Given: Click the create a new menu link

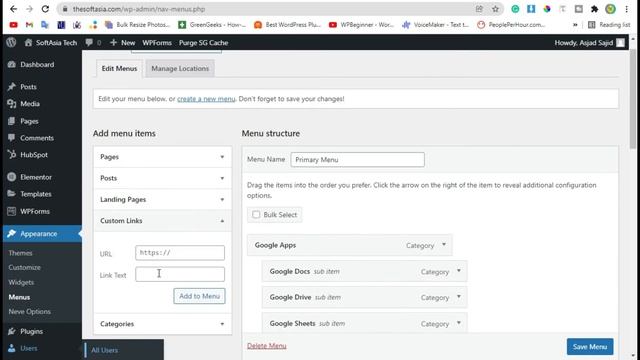Looking at the screenshot, I should pyautogui.click(x=206, y=99).
